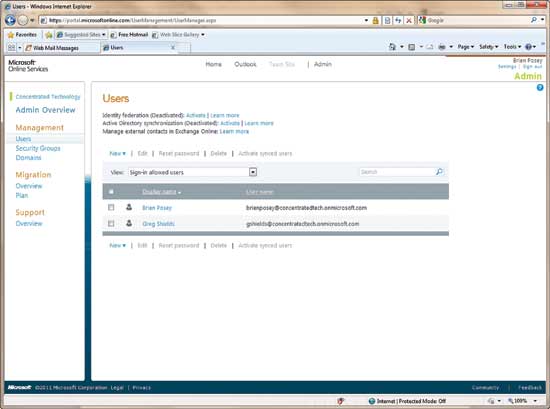Check the box for Greg Shields
Viewport: 550px width, 409px height.
click(111, 223)
